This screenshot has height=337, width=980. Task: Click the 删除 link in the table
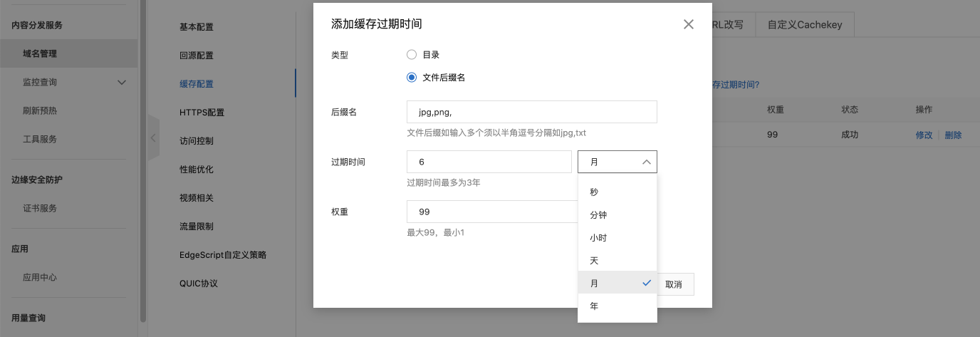(x=953, y=135)
